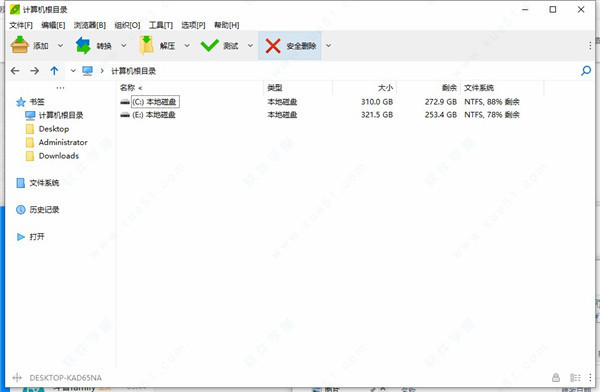The image size is (600, 392).
Task: Maximize the 计算机根目录 window
Action: (553, 10)
